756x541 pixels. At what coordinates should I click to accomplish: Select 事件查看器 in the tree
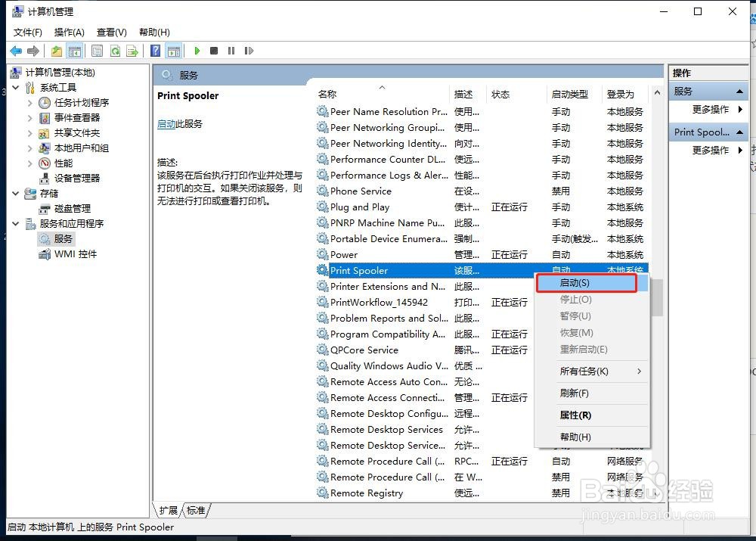[77, 118]
